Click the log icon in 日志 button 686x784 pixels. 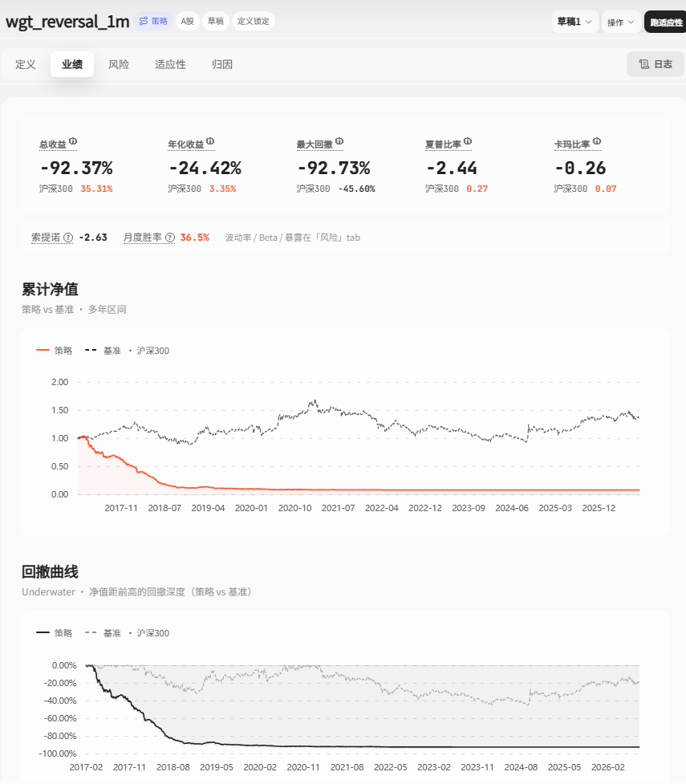click(x=644, y=64)
